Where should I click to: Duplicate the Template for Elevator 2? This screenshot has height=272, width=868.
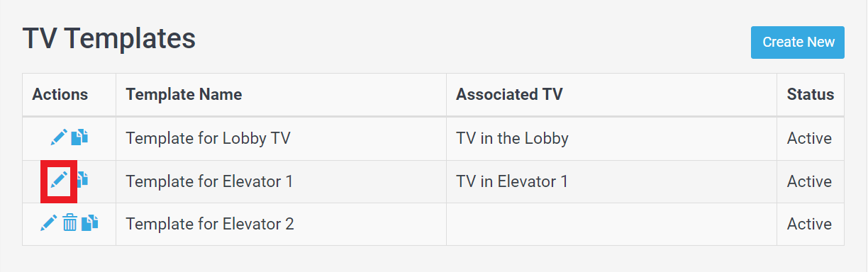pos(89,222)
